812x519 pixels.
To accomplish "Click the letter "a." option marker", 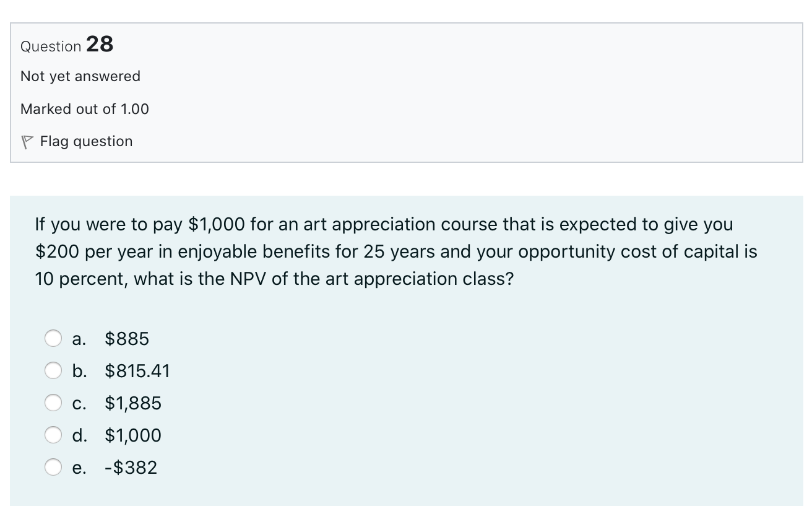I will click(79, 339).
